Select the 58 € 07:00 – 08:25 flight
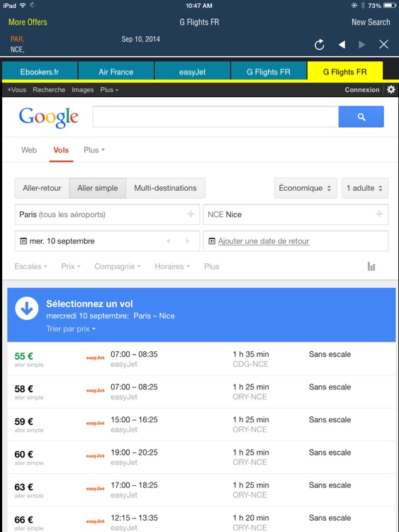The image size is (399, 532). [x=201, y=392]
